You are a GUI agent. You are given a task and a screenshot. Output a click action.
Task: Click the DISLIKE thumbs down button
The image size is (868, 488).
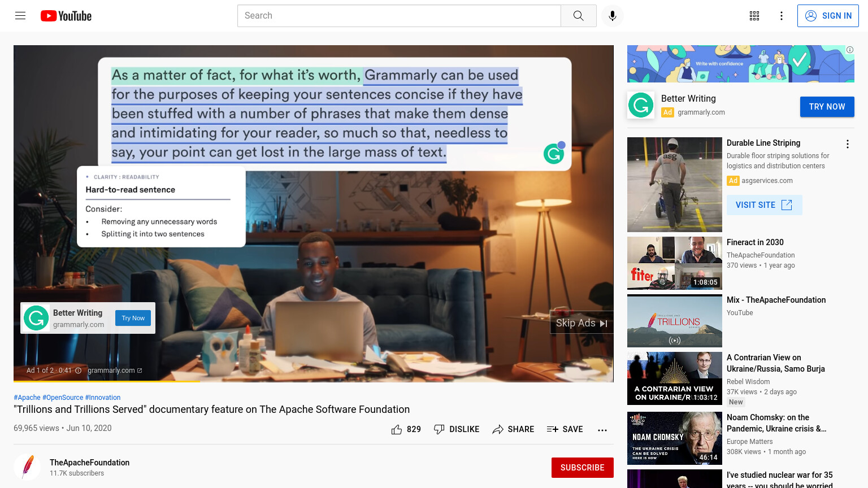coord(456,429)
